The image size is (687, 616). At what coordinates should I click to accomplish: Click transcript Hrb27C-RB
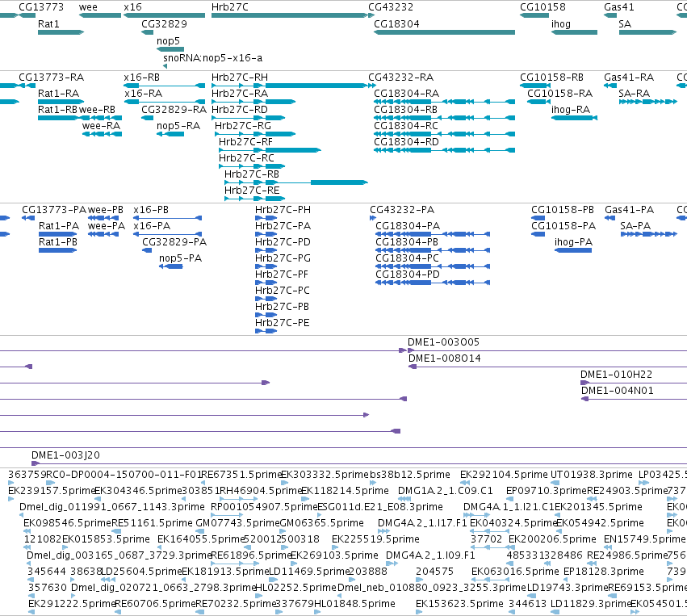(296, 182)
